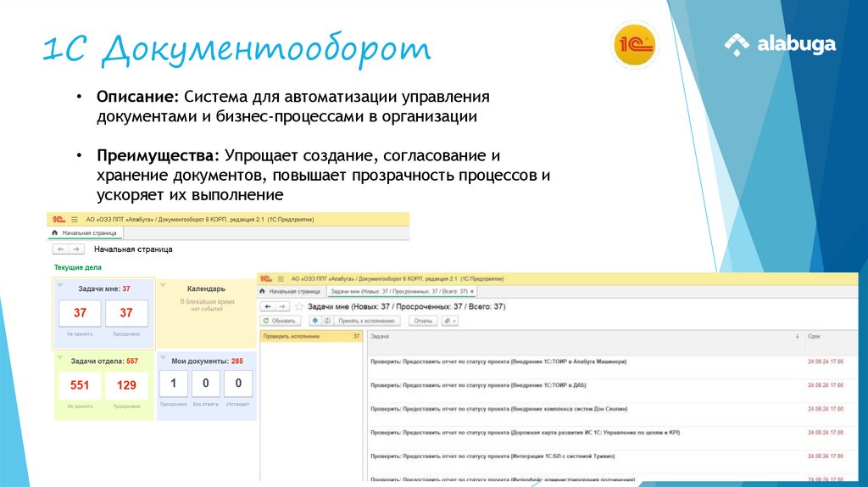This screenshot has height=487, width=868.
Task: Click the 1C logo in the Начальная страница window title bar
Action: pos(58,220)
